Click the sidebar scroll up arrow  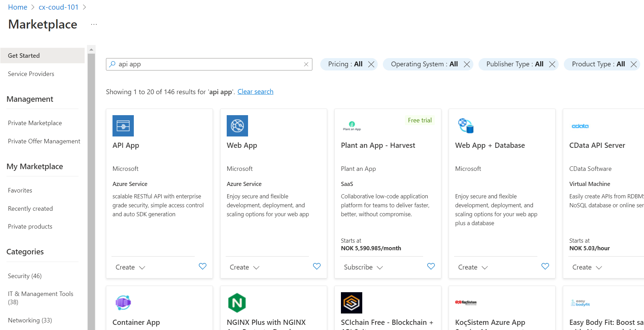click(91, 49)
